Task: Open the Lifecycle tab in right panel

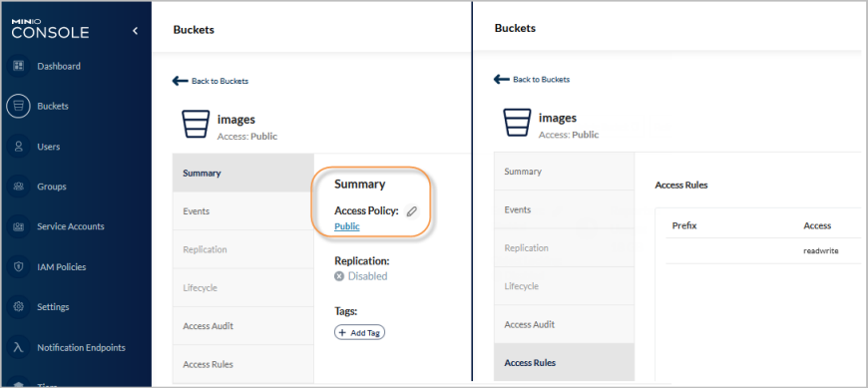Action: (x=564, y=286)
